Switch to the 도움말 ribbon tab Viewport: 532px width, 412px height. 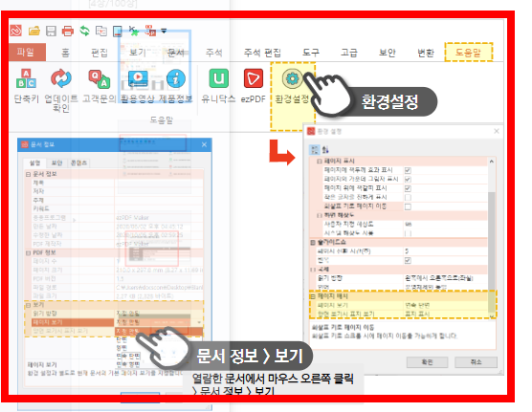tap(469, 53)
